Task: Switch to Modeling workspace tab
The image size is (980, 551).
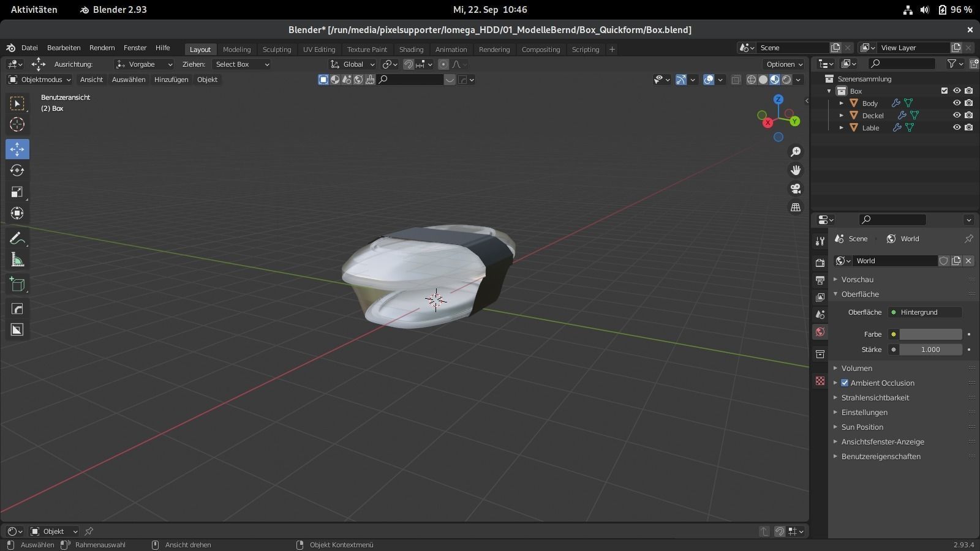Action: point(236,49)
